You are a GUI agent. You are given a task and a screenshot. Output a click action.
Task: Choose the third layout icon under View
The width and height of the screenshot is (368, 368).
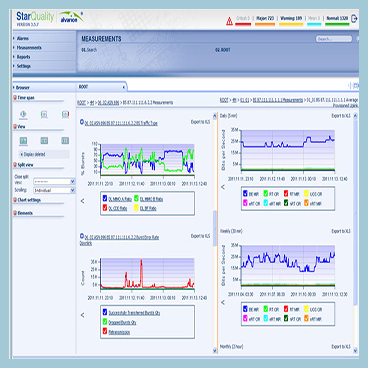coord(65,141)
